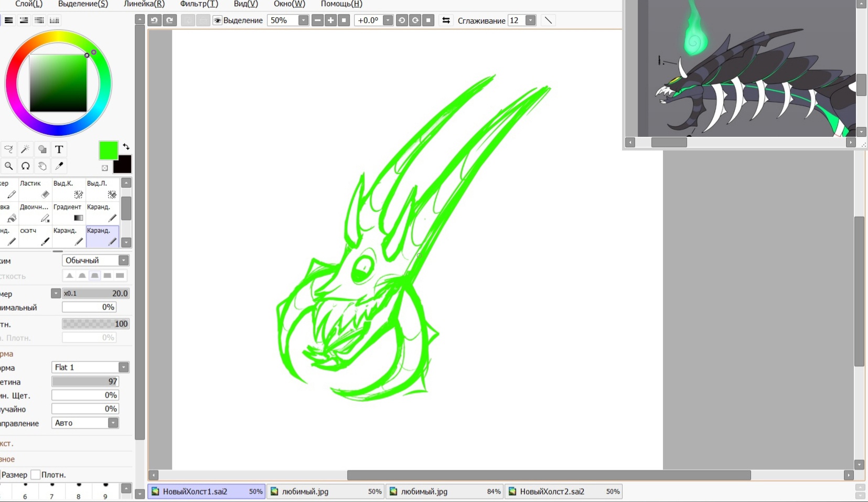Open the Линейка(R) menu

(144, 4)
